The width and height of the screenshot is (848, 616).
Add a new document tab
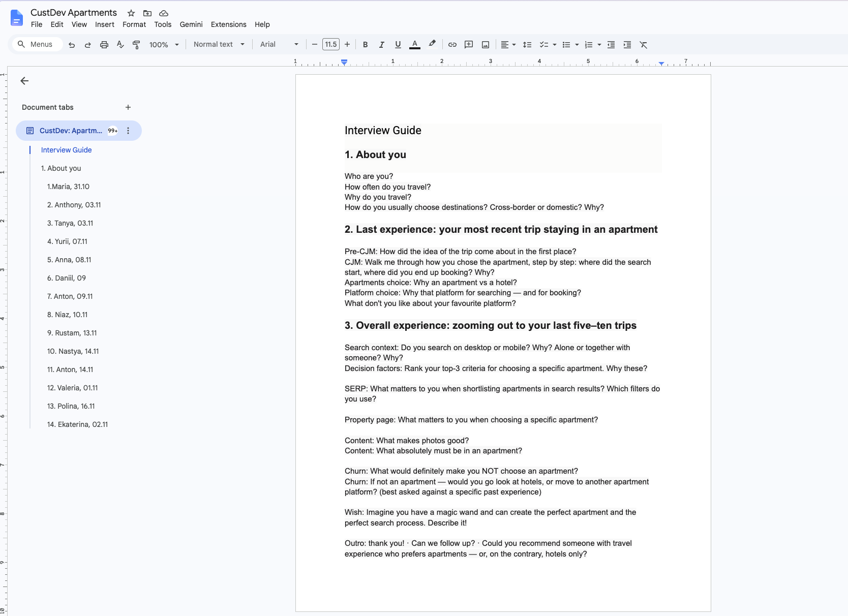128,107
